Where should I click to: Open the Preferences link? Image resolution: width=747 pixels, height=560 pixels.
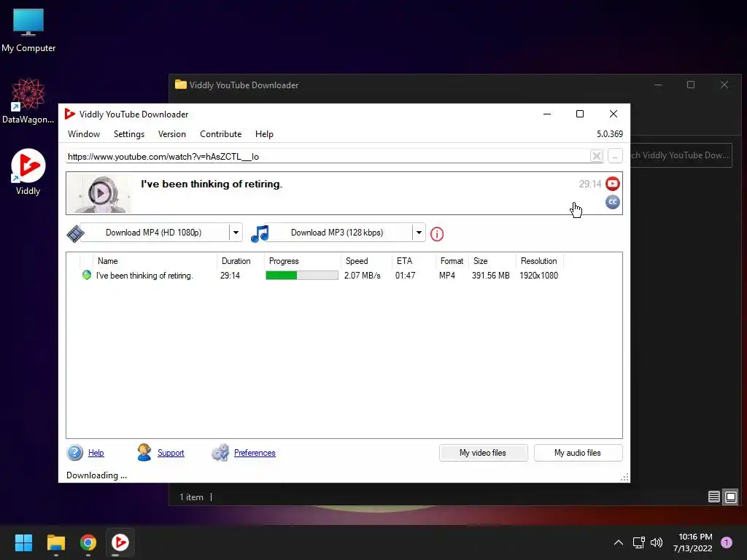(x=255, y=452)
